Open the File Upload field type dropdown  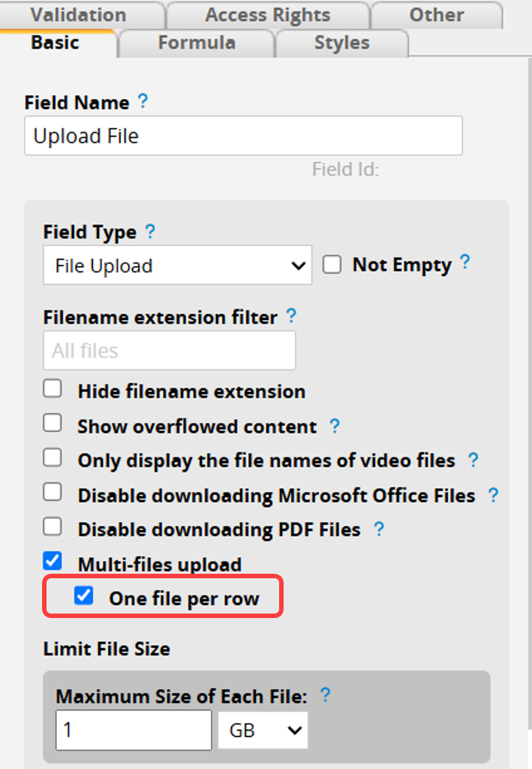click(177, 265)
